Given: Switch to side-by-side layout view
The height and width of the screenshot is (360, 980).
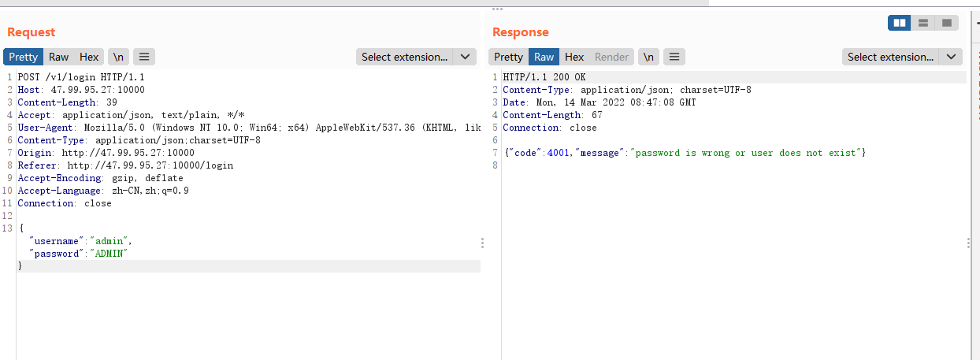Looking at the screenshot, I should point(899,23).
